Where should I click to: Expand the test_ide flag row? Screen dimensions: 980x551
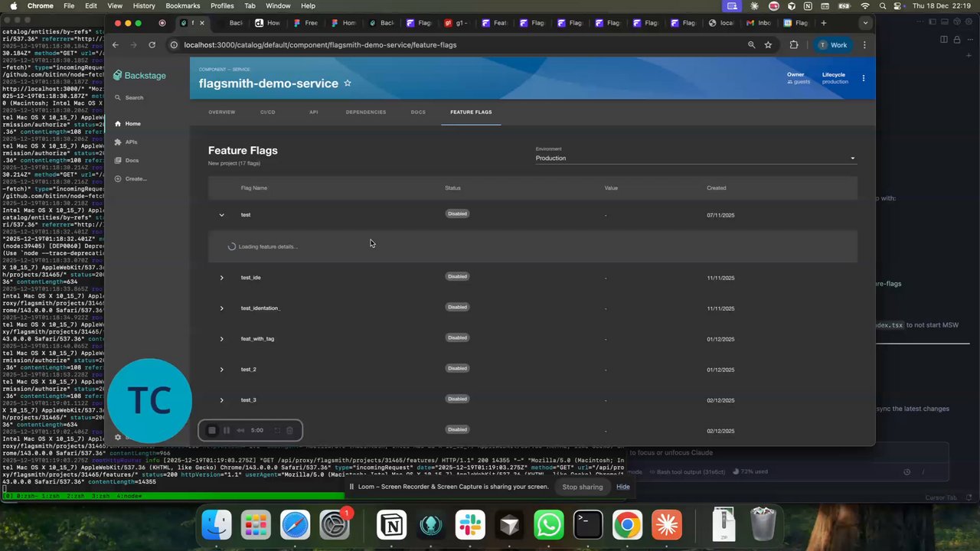pyautogui.click(x=222, y=278)
